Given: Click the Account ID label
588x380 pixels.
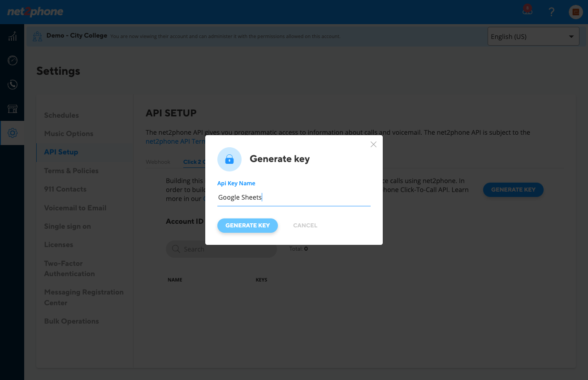Looking at the screenshot, I should tap(185, 221).
